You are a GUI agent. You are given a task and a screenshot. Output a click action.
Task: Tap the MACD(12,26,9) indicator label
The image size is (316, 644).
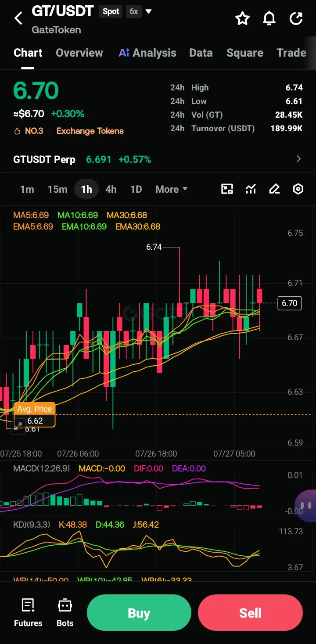coord(41,468)
